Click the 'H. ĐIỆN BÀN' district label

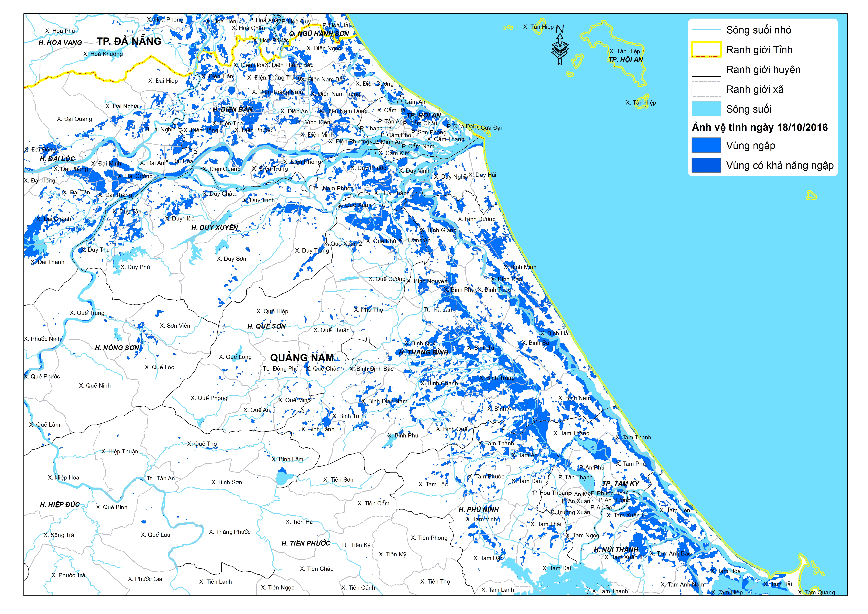[x=232, y=109]
